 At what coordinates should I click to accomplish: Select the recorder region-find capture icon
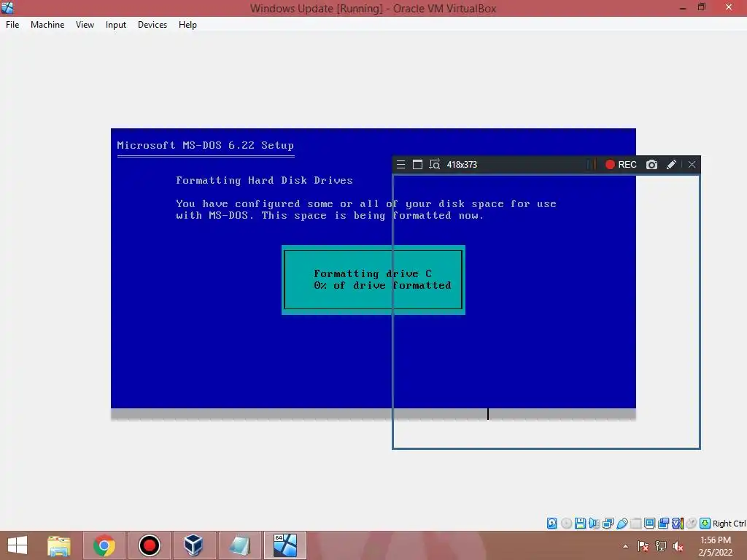(435, 164)
